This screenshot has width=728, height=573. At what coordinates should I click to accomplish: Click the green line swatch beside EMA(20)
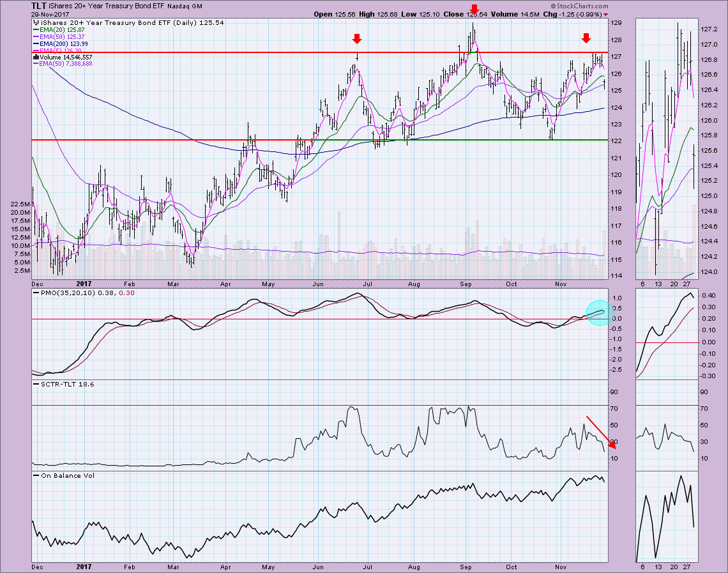pyautogui.click(x=36, y=30)
